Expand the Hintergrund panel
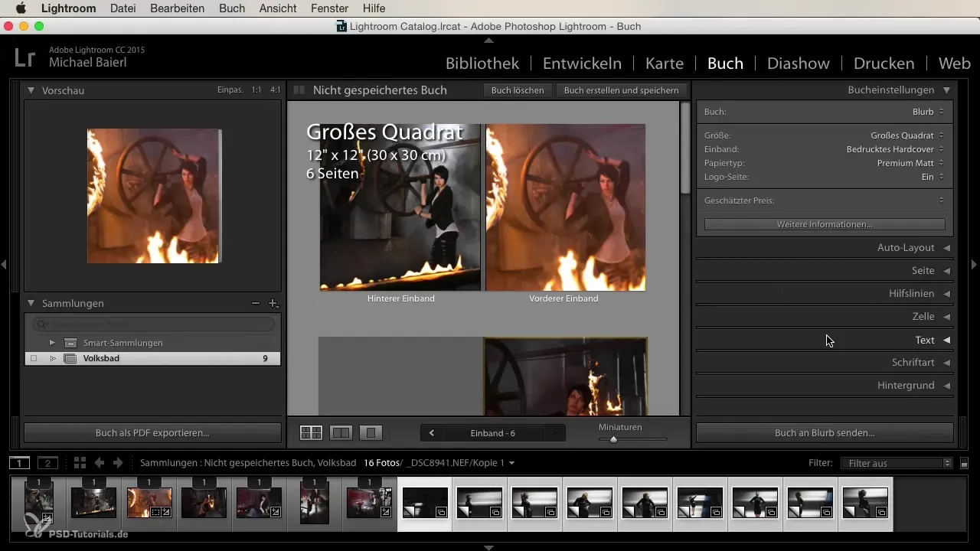The width and height of the screenshot is (980, 551). coord(947,386)
